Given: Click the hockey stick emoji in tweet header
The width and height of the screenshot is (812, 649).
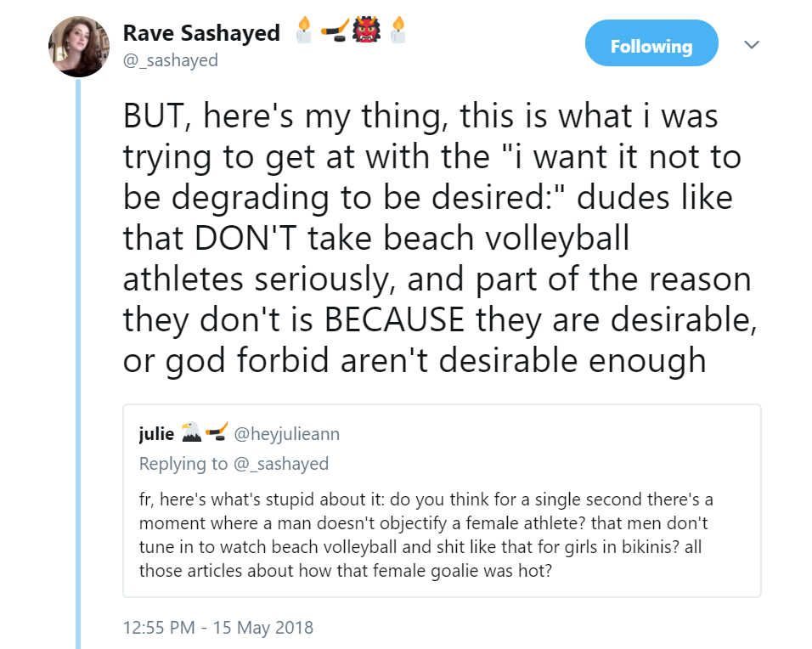Looking at the screenshot, I should (334, 33).
